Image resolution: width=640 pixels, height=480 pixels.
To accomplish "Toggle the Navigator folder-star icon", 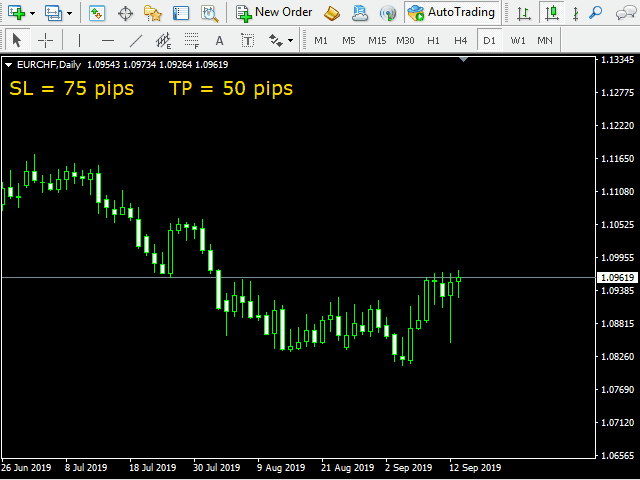I will coord(153,13).
